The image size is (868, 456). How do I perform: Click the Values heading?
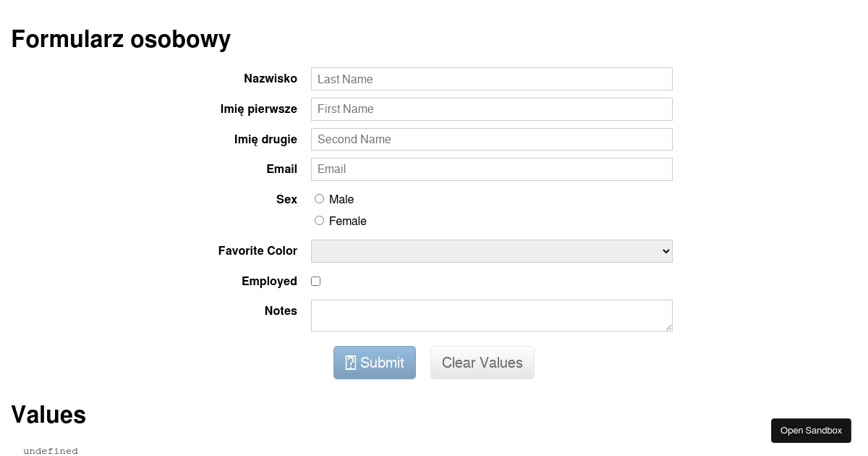(x=48, y=415)
